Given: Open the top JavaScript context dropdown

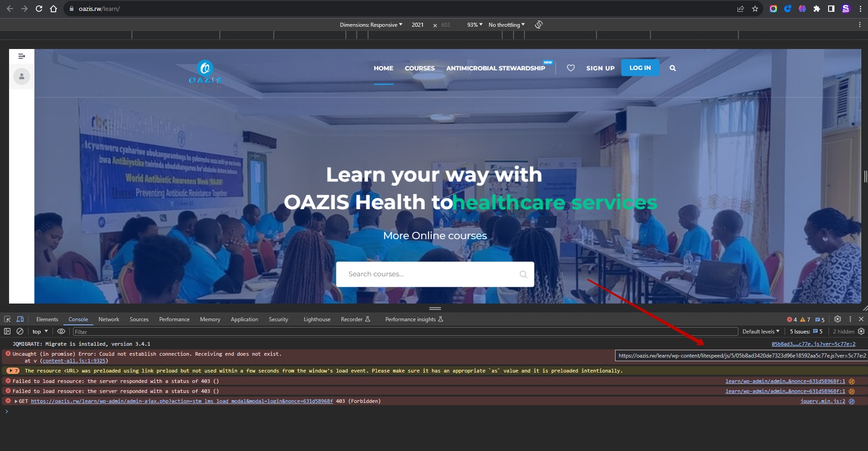Looking at the screenshot, I should click(x=40, y=331).
